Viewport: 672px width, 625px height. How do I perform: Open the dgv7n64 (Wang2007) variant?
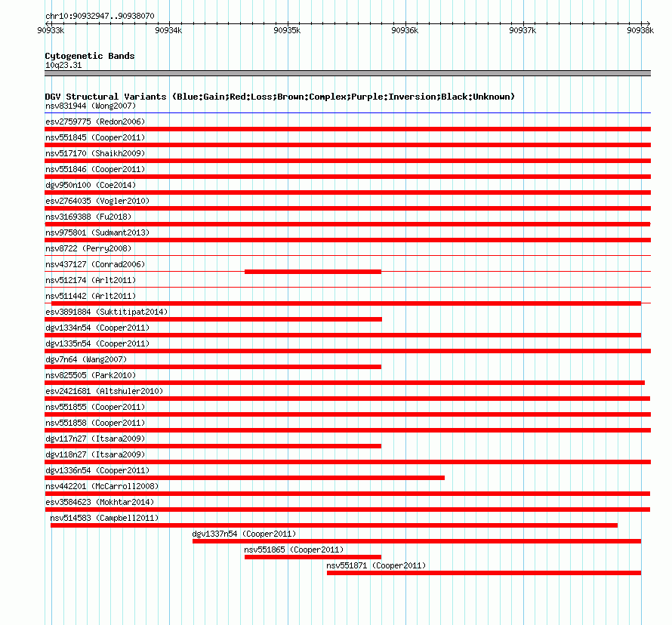tap(86, 359)
